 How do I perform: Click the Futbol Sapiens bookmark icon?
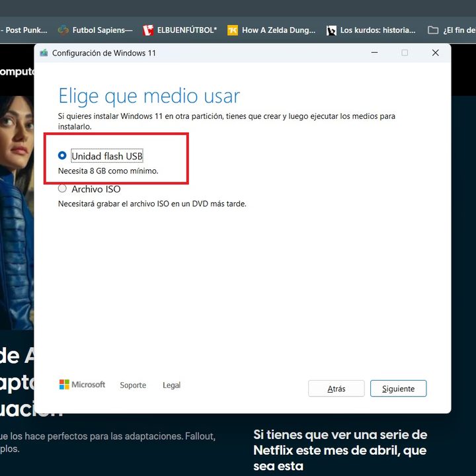click(x=63, y=30)
